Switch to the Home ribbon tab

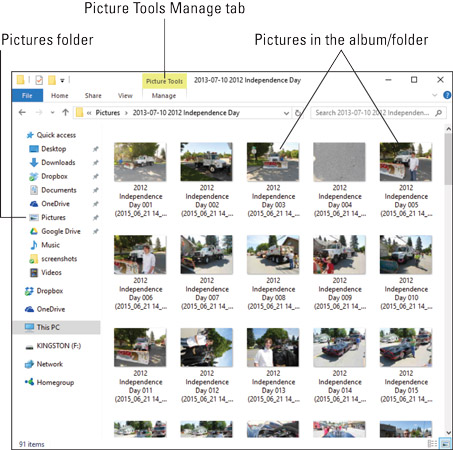click(60, 96)
